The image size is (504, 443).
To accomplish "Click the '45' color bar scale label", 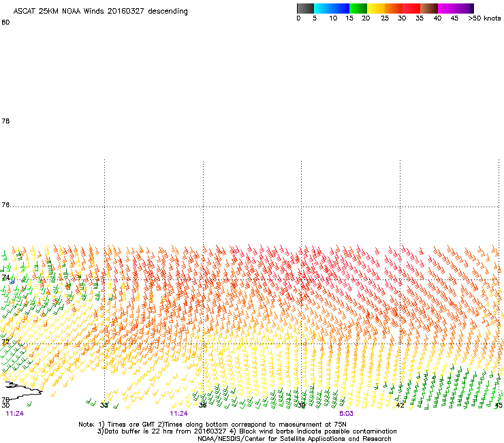I will pyautogui.click(x=454, y=18).
